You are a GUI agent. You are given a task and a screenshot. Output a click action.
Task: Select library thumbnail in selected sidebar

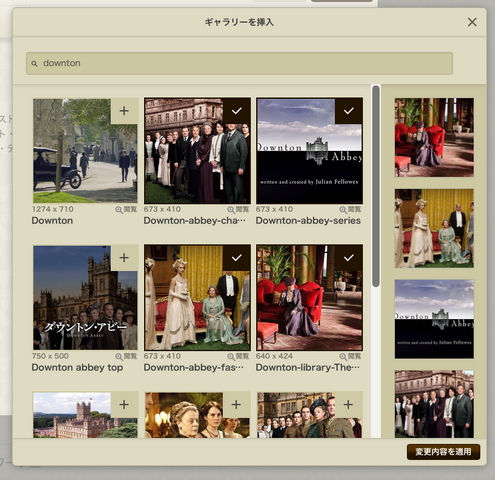(x=434, y=137)
